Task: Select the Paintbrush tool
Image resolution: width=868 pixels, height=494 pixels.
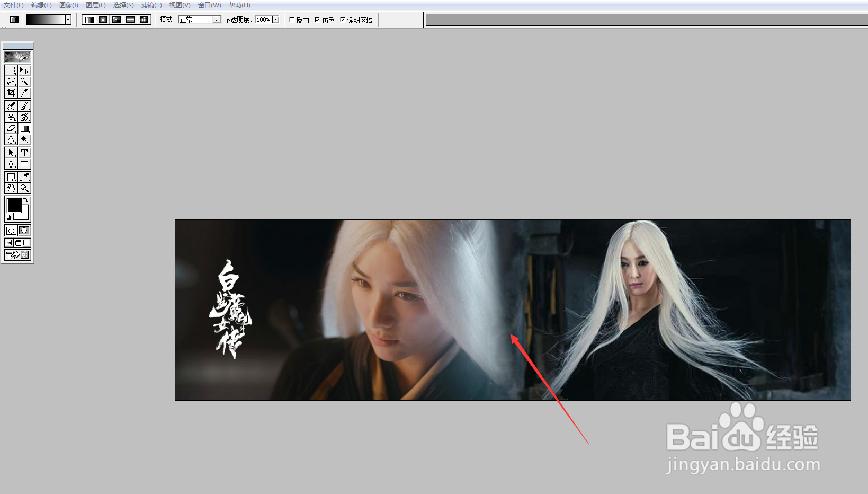Action: (x=24, y=106)
